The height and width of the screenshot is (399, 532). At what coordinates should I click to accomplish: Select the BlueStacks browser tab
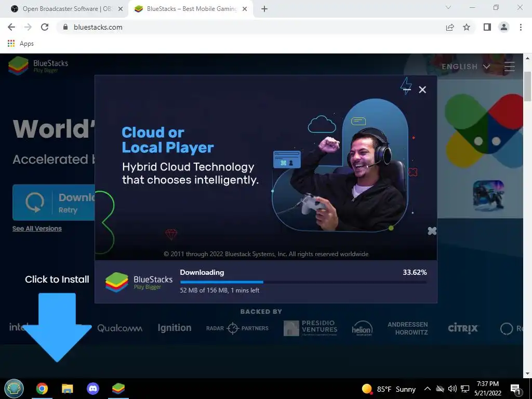coord(191,9)
